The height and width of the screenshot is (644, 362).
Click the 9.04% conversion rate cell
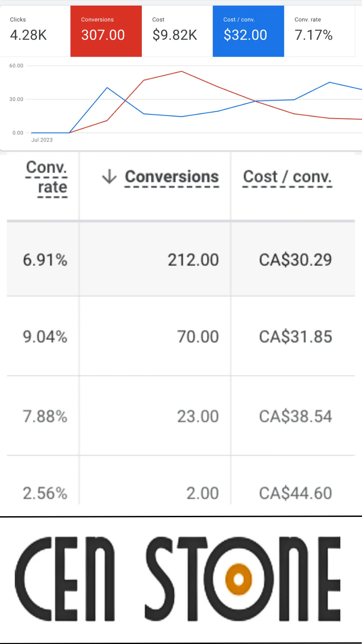(x=45, y=336)
